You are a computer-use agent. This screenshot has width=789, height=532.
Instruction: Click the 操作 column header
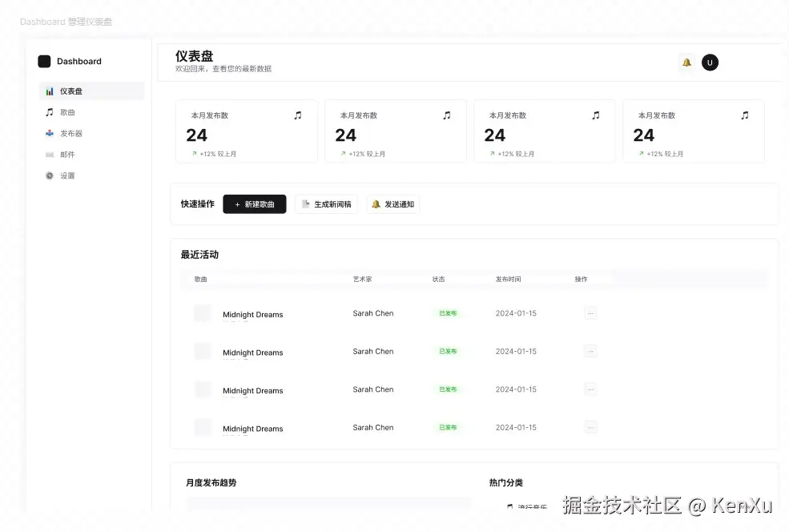pyautogui.click(x=582, y=279)
